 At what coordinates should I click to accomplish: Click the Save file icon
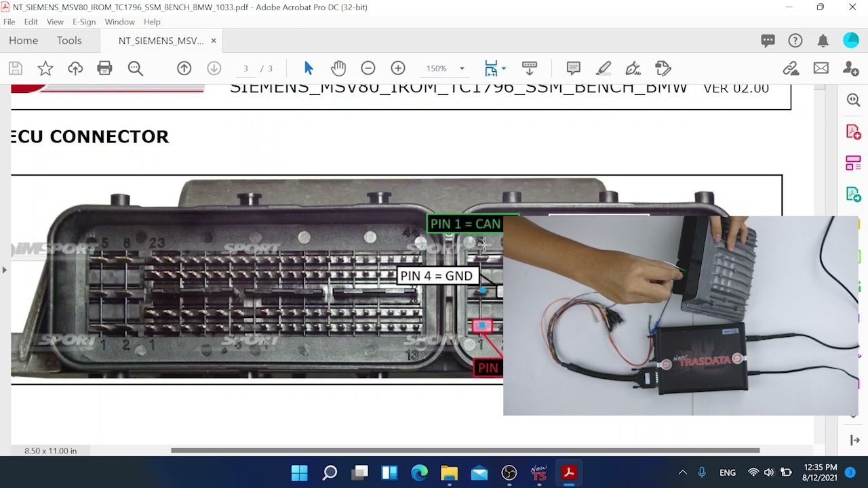click(16, 68)
